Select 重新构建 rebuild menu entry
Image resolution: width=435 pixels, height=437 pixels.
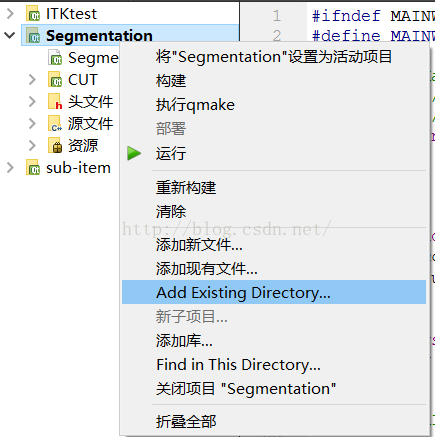pos(274,187)
